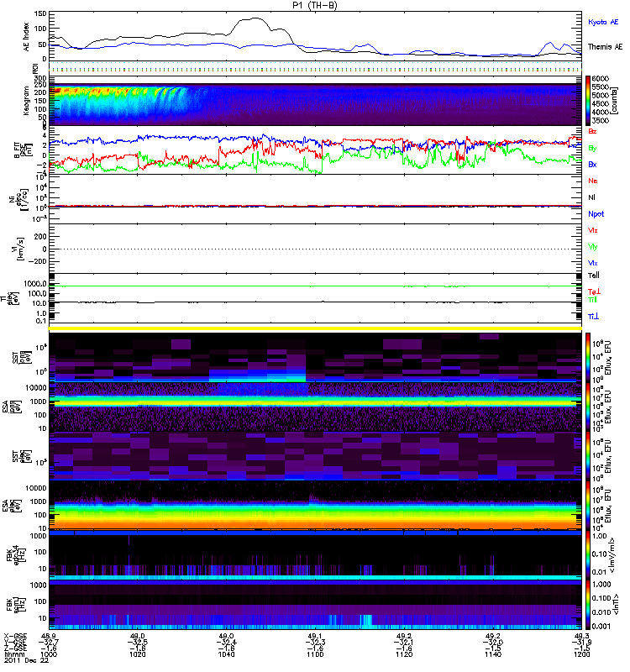The width and height of the screenshot is (630, 672).
Task: Select the red Te perpendicular legend label
Action: pyautogui.click(x=594, y=291)
